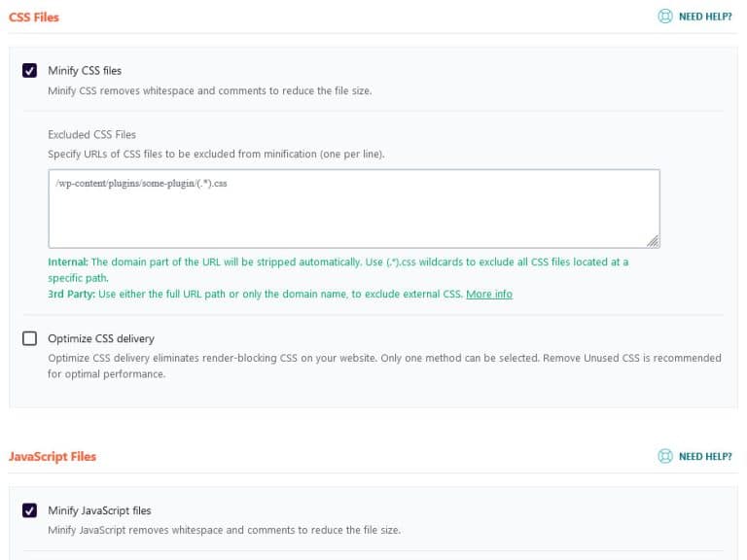This screenshot has width=747, height=560.
Task: Click the Minify JavaScript files label text
Action: 99,510
